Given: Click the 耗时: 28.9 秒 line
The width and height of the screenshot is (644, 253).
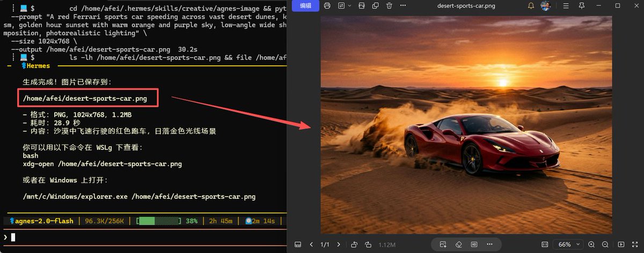Looking at the screenshot, I should click(52, 123).
